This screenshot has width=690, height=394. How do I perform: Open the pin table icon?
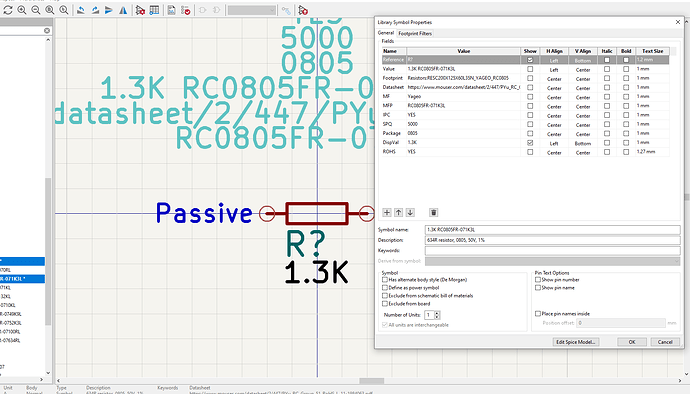tap(154, 10)
